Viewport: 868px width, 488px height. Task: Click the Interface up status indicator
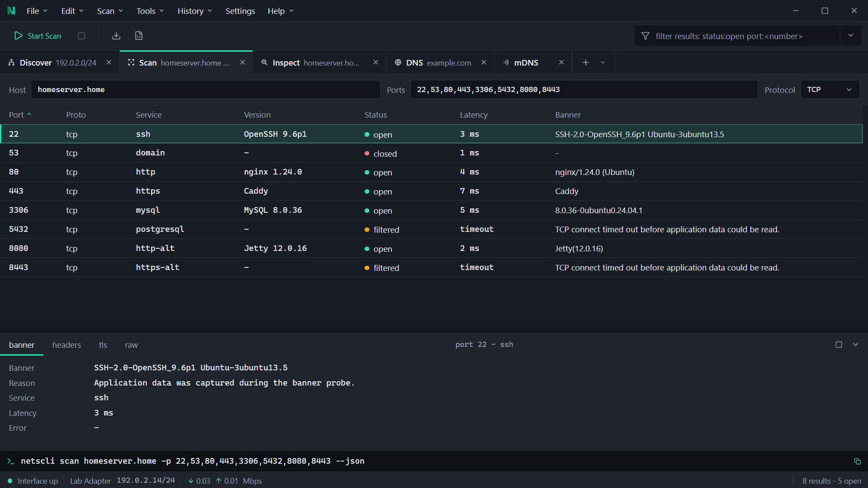coord(33,481)
